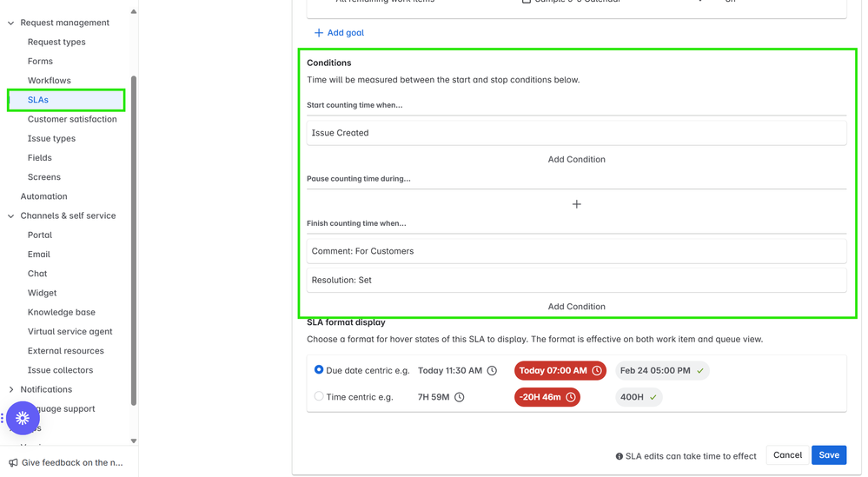Viewport: 868px width, 477px height.
Task: Click the megaphone feedback icon
Action: (x=13, y=462)
